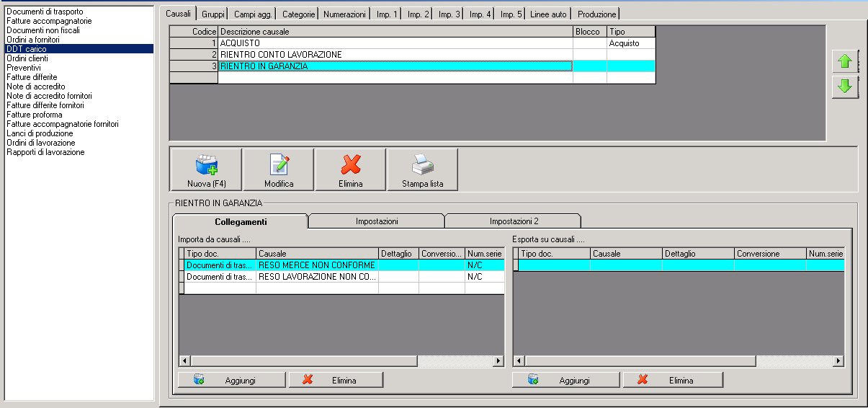Screen dimensions: 868x408
Task: Click Dettaglio header in import grid
Action: [398, 254]
